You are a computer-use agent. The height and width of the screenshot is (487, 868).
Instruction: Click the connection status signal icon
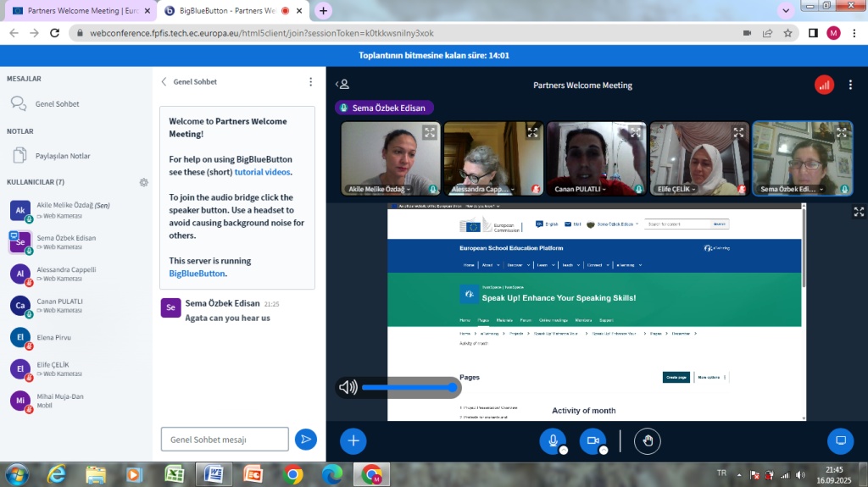(824, 85)
